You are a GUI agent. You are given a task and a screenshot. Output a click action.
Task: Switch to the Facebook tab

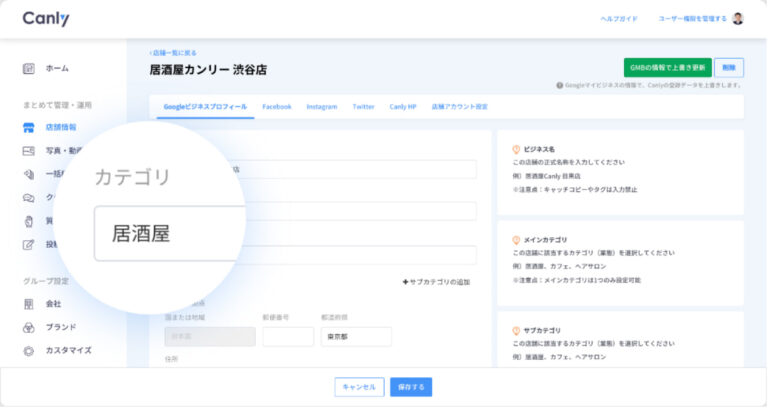[x=277, y=106]
